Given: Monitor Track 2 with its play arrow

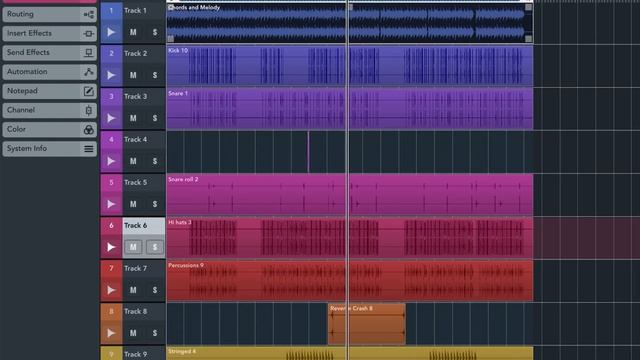Looking at the screenshot, I should (111, 75).
